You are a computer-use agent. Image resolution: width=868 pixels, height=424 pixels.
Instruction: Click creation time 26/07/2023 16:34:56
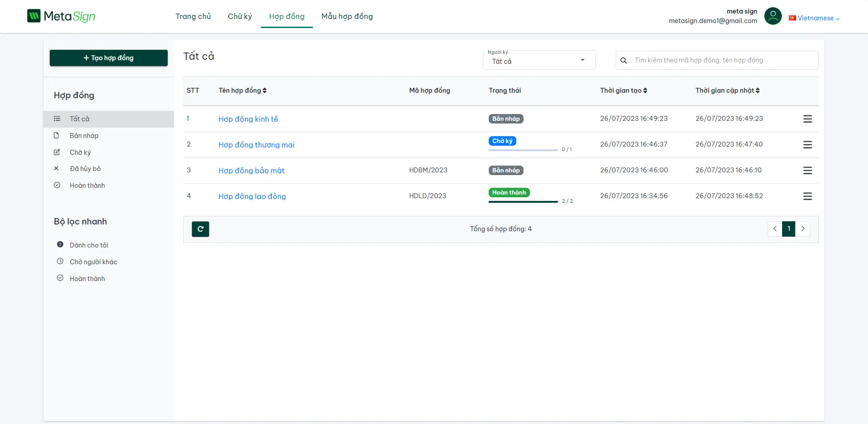pyautogui.click(x=634, y=196)
